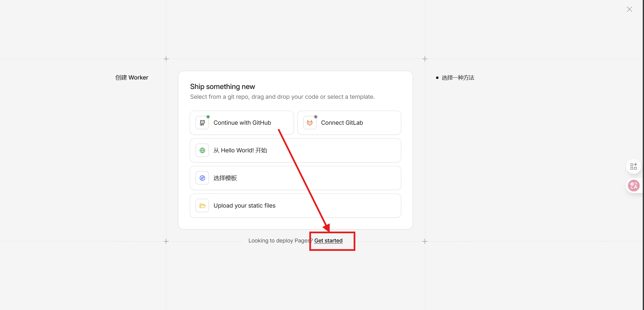Viewport: 644px width, 310px height.
Task: Click the yellow folder upload icon
Action: pos(202,206)
